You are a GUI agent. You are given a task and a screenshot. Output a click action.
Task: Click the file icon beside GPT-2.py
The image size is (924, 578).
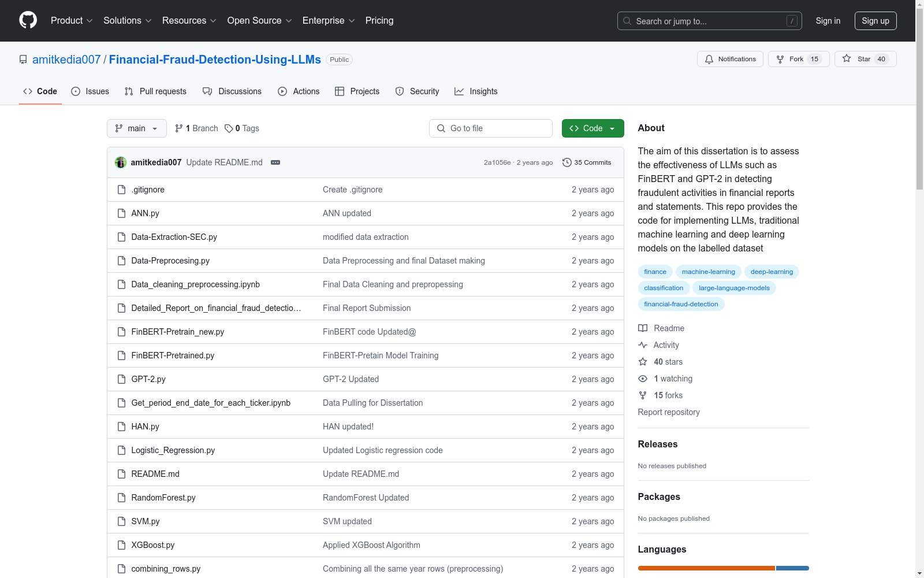click(121, 379)
